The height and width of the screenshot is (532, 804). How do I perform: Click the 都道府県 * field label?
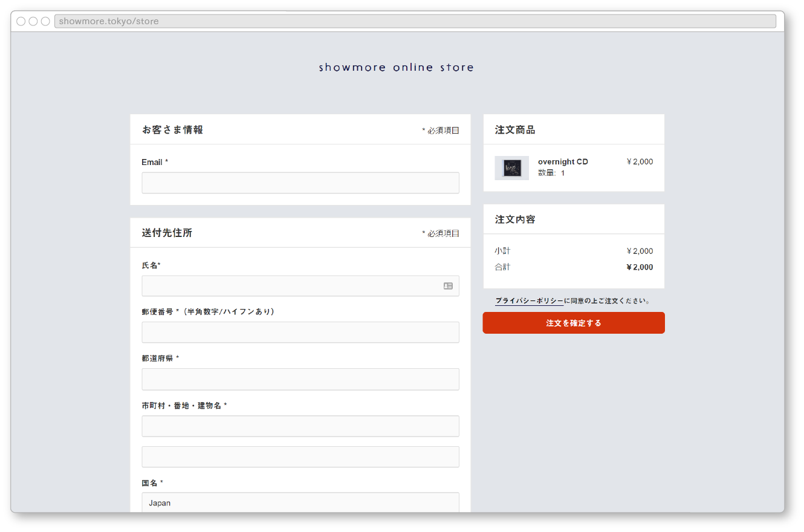tap(160, 358)
